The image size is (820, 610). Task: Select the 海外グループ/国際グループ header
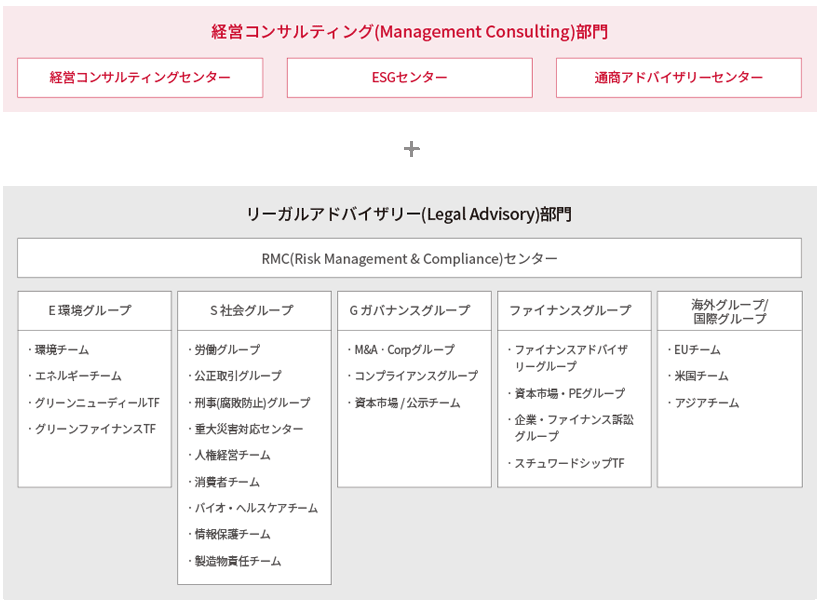coord(729,311)
